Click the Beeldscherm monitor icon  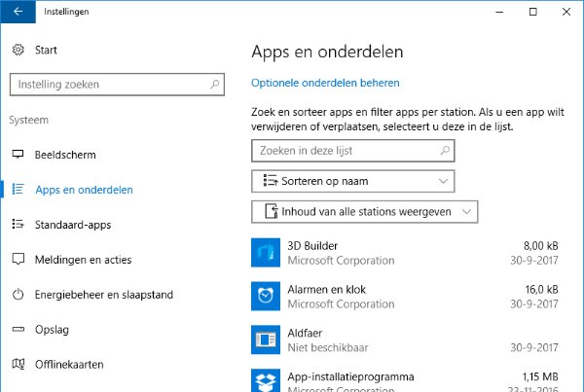point(18,155)
